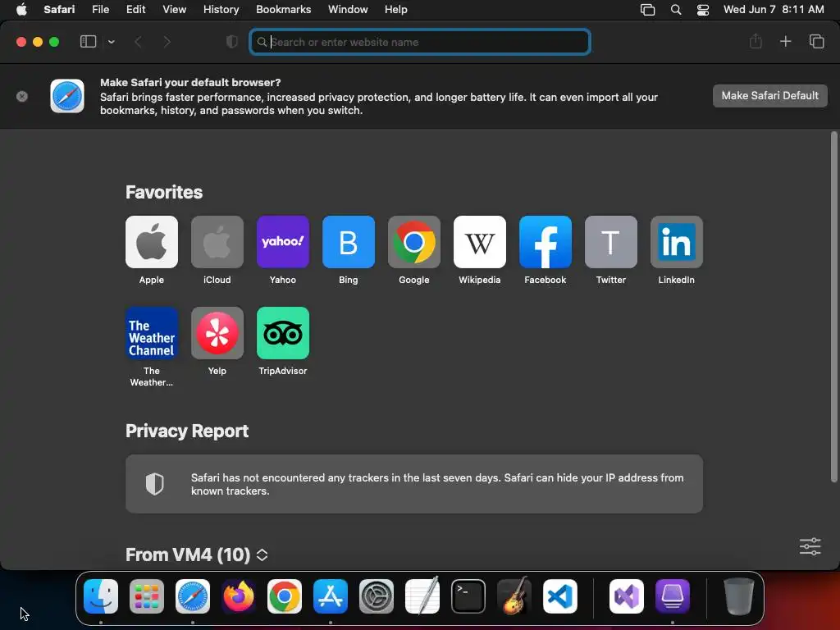Click the Privacy Report section heading
The image size is (840, 630).
[187, 431]
